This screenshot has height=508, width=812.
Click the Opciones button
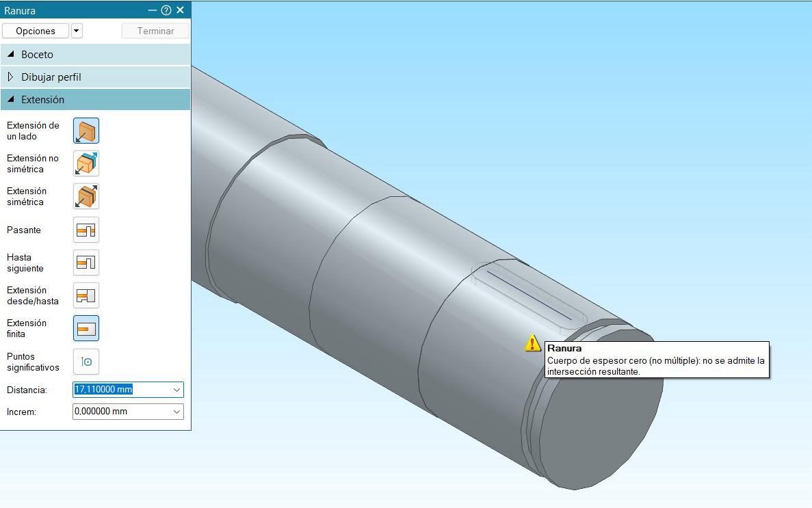tap(36, 31)
